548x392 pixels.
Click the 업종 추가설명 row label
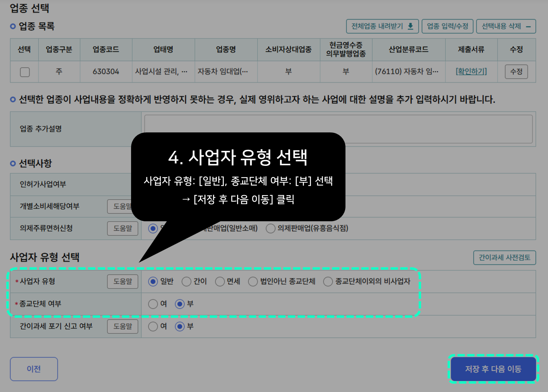(41, 129)
